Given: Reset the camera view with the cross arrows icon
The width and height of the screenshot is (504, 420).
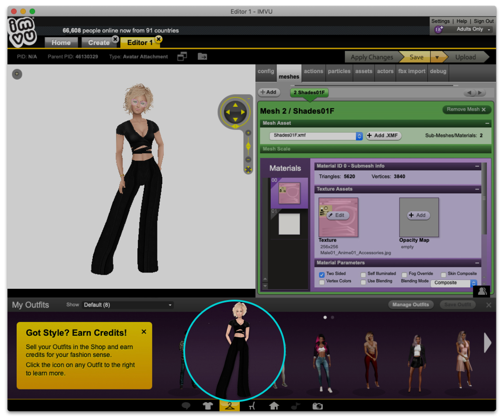Looking at the screenshot, I should click(248, 170).
